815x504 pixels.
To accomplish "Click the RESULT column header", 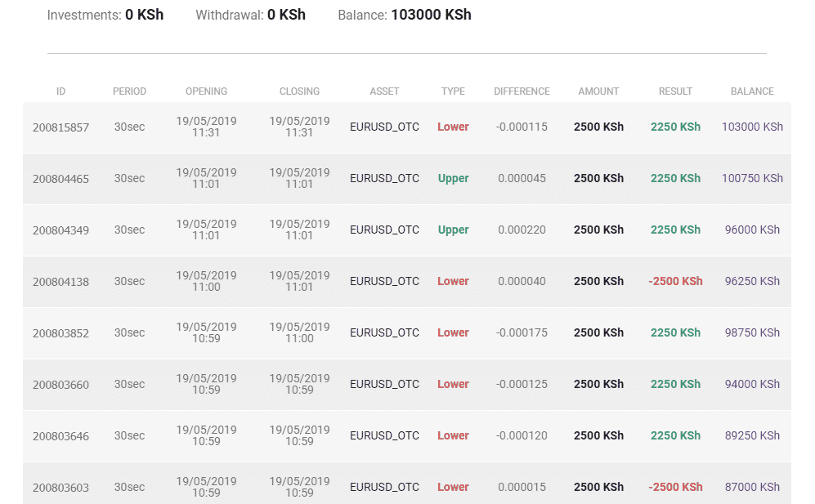I will 676,91.
